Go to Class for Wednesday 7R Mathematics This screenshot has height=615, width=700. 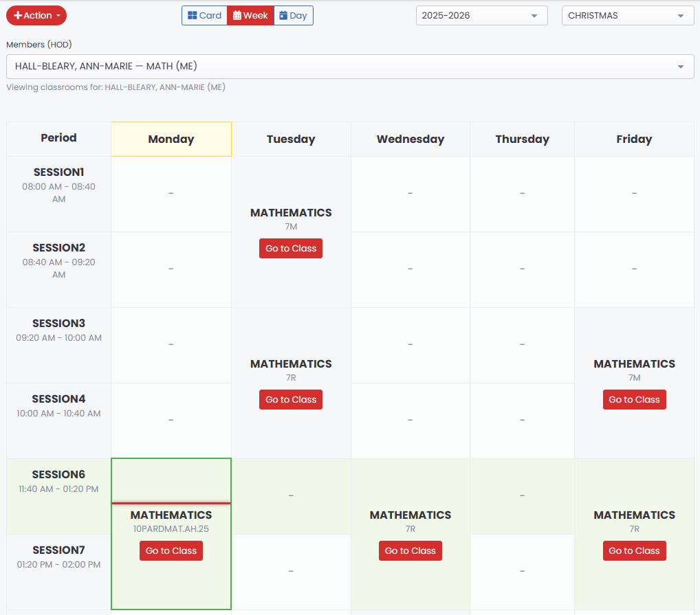click(411, 551)
